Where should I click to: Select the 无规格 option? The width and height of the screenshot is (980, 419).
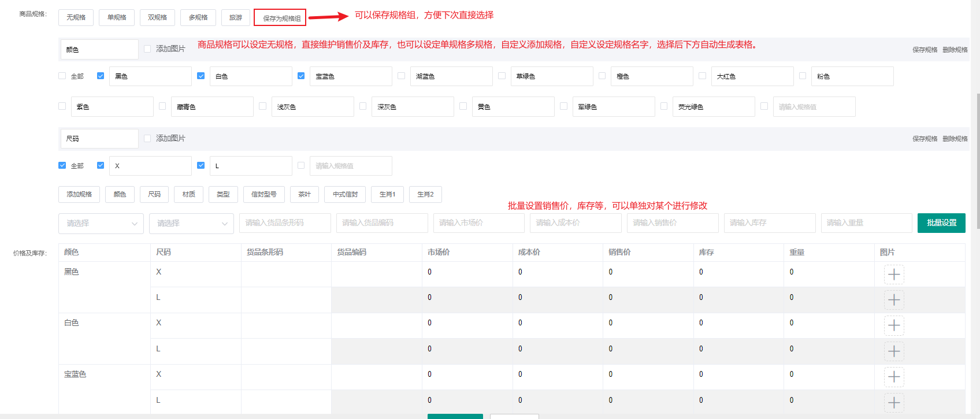click(x=76, y=17)
